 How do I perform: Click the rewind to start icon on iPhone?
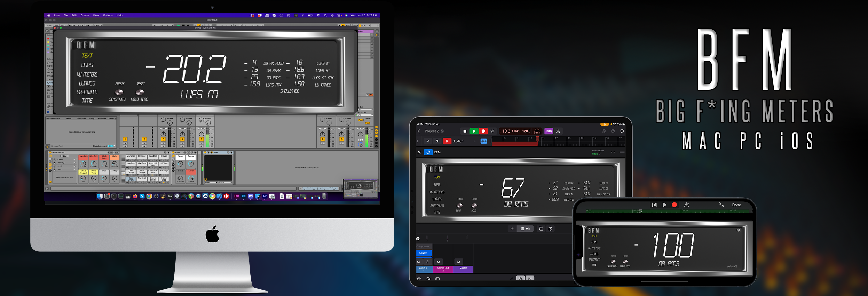(x=654, y=205)
